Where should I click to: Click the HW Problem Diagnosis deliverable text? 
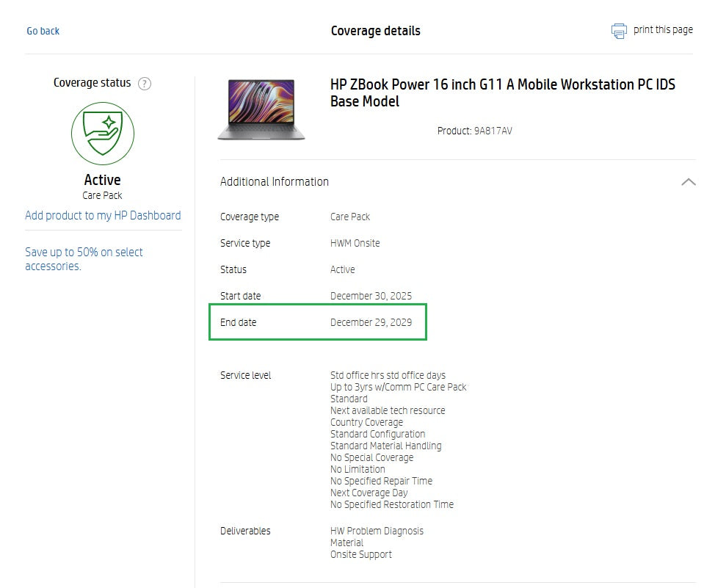click(377, 531)
